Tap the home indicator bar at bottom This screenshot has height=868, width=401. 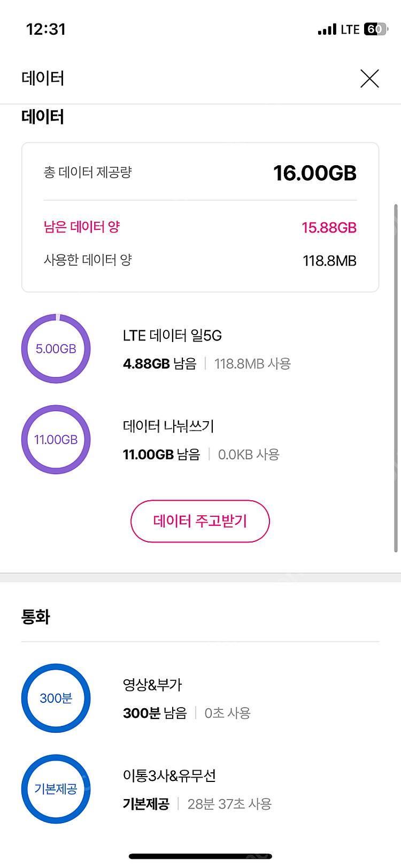pos(200,857)
